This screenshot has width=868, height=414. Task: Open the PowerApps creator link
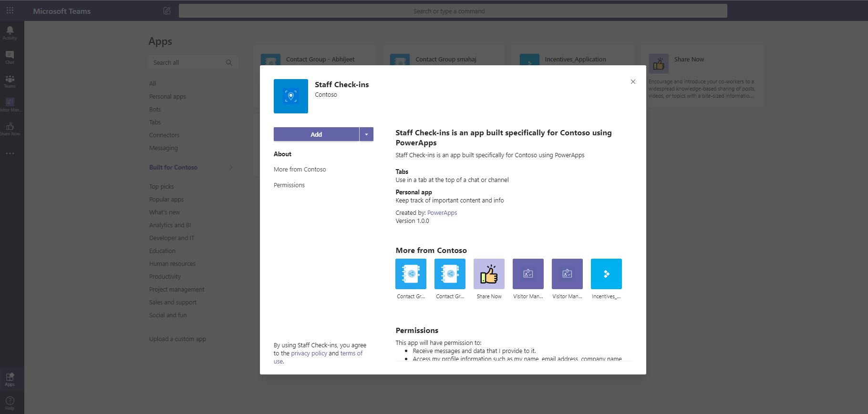(442, 212)
